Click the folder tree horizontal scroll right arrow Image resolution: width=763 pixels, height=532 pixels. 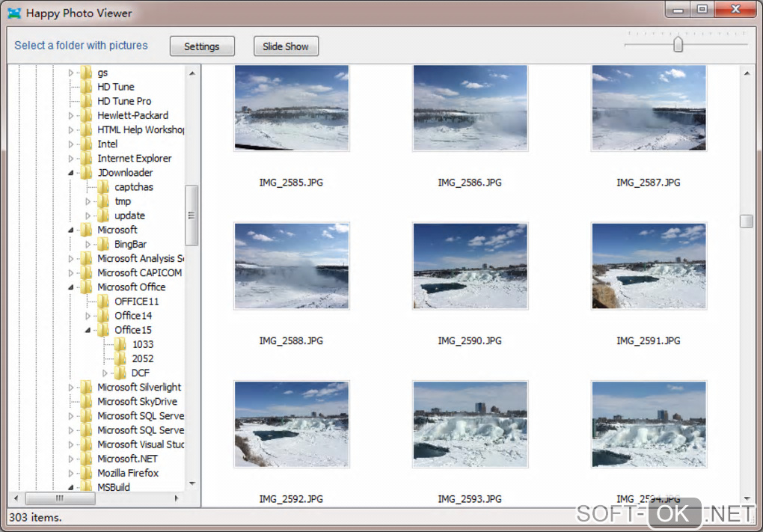176,498
